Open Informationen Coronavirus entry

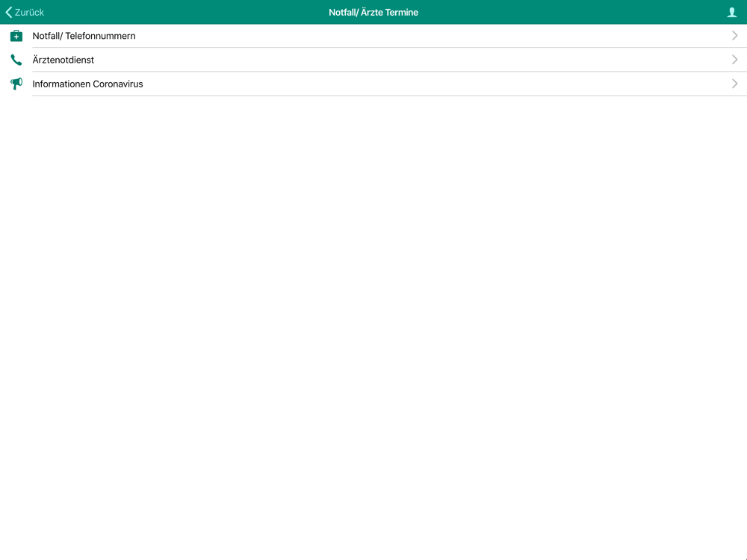pyautogui.click(x=373, y=84)
